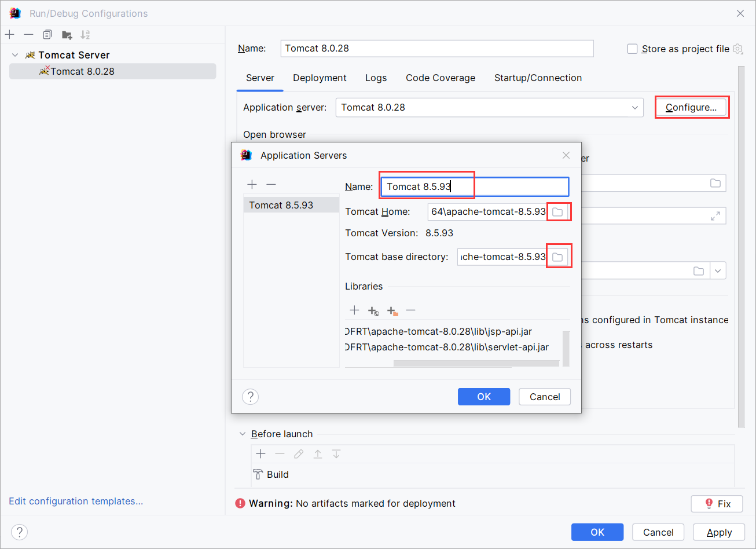
Task: Cancel the Application Servers dialog
Action: coord(545,397)
